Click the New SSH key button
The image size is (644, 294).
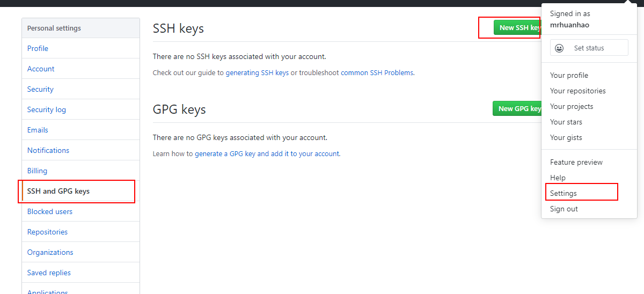coord(517,27)
